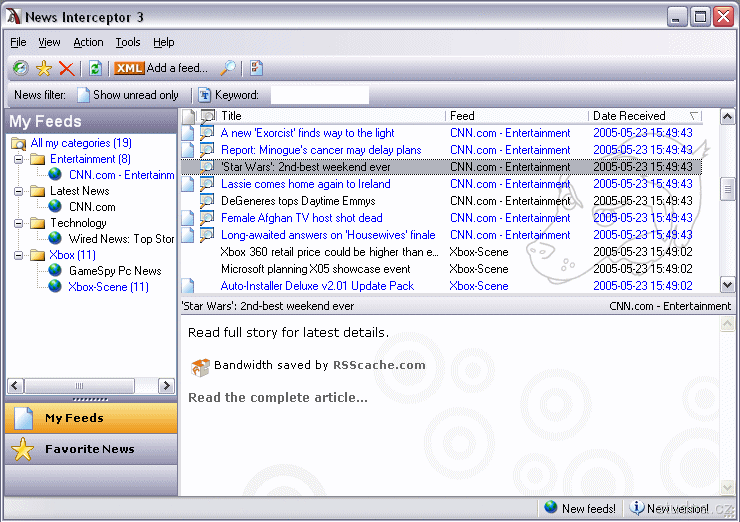The image size is (740, 522).
Task: Collapse the Entertainment folder in feed tree
Action: (18, 159)
